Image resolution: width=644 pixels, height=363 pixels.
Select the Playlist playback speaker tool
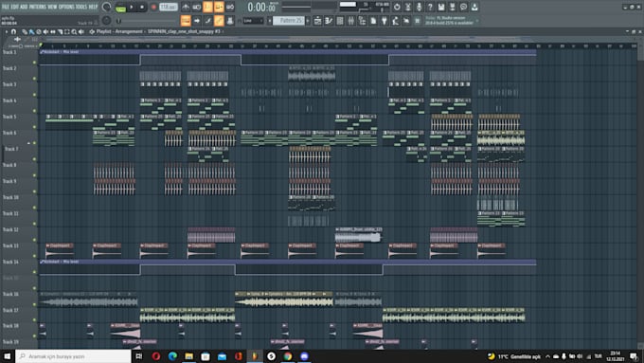pos(80,31)
